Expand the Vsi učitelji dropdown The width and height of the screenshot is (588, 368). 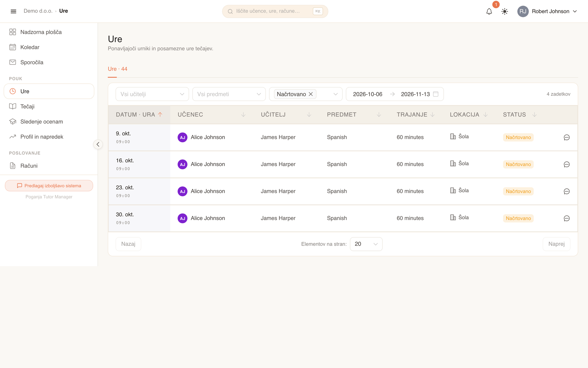coord(152,94)
